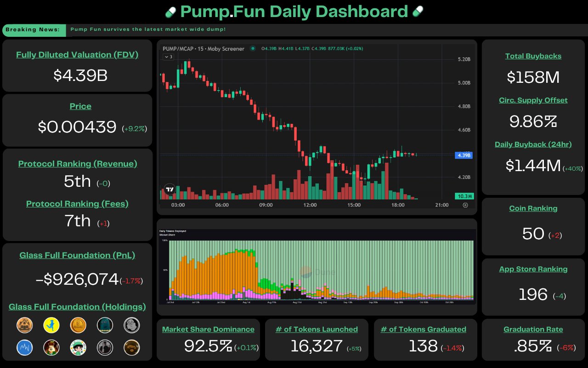The image size is (588, 368).
Task: Click the 50 coin ranking value
Action: coord(533,234)
